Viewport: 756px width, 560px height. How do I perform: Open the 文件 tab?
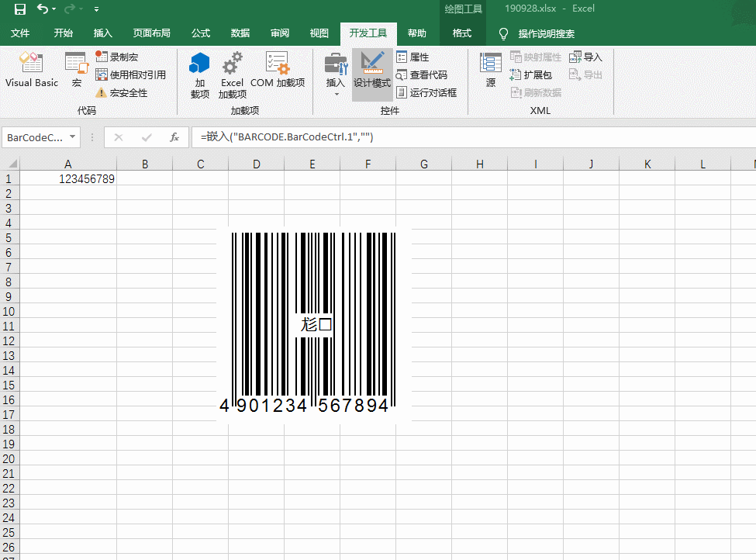(20, 33)
